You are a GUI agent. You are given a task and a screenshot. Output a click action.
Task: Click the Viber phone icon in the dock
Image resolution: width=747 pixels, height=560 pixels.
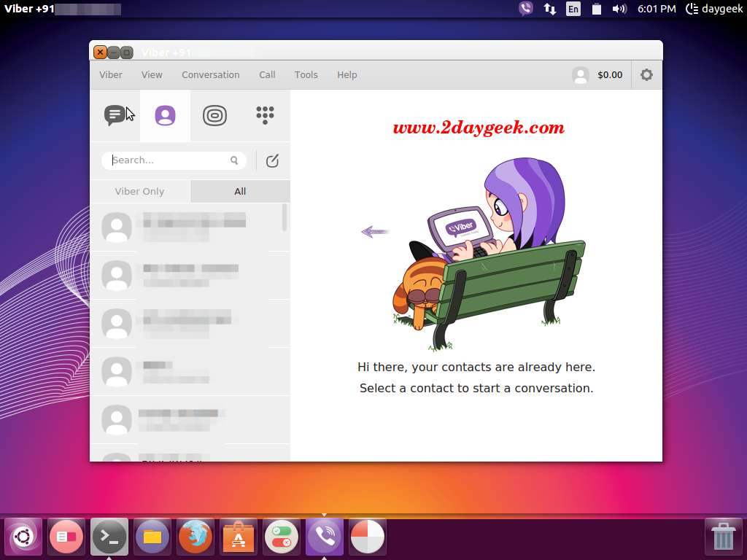325,537
